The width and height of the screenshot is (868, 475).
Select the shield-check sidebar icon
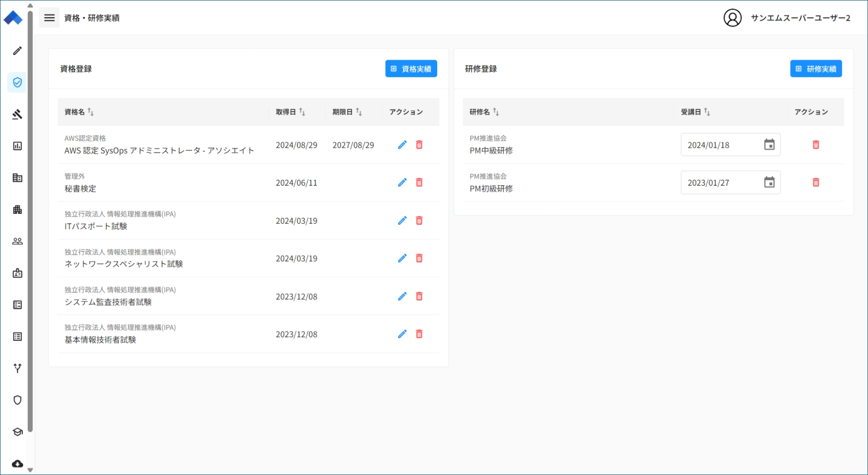(17, 82)
